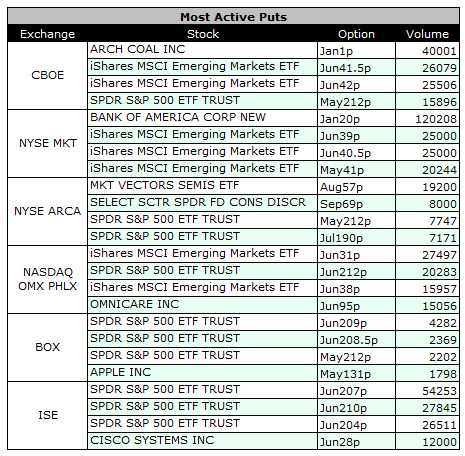Select the ISE exchange cell
This screenshot has width=465, height=456.
tap(47, 415)
